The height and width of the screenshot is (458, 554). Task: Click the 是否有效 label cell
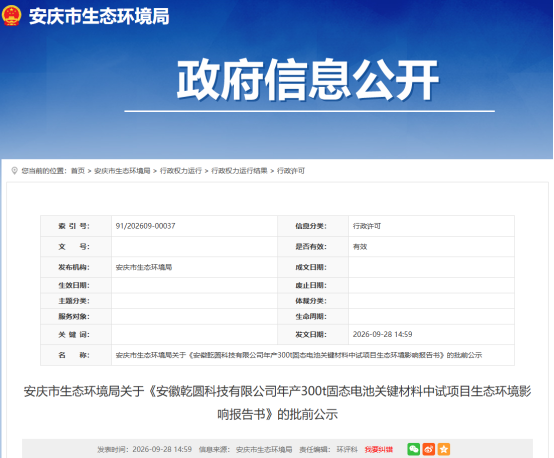tap(313, 247)
